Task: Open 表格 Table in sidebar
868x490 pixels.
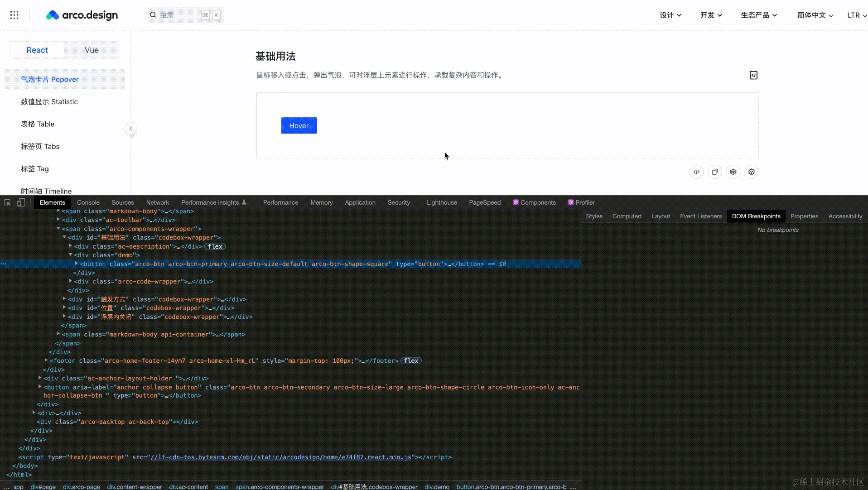Action: (x=38, y=124)
